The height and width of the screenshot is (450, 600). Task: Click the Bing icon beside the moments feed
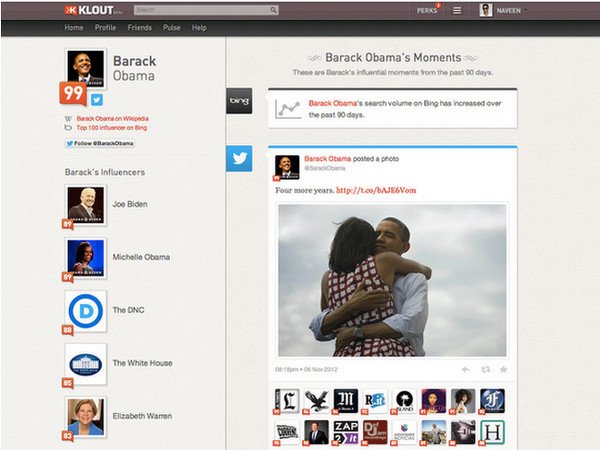pos(239,100)
